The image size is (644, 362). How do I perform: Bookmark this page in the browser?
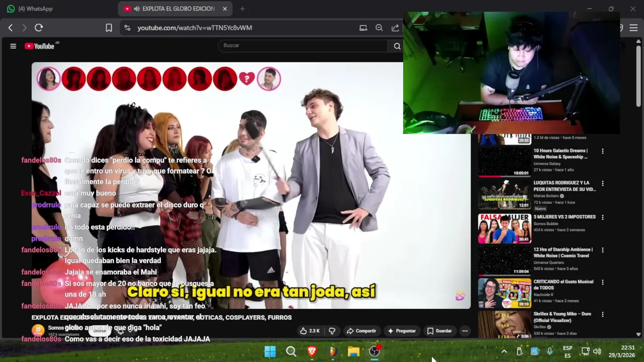pos(109,28)
